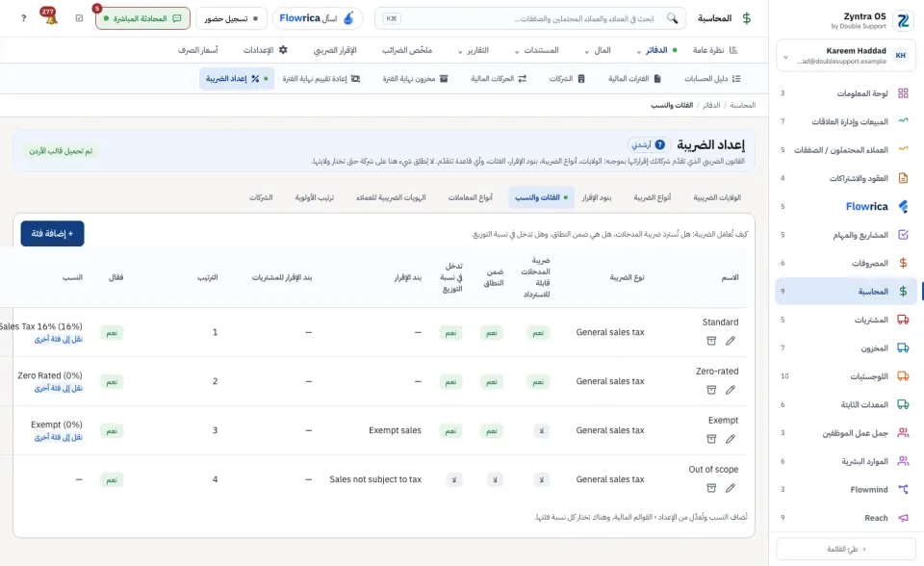Collapse the sidebar with طي القائمة
Screen dimensions: 924x566
(846, 549)
